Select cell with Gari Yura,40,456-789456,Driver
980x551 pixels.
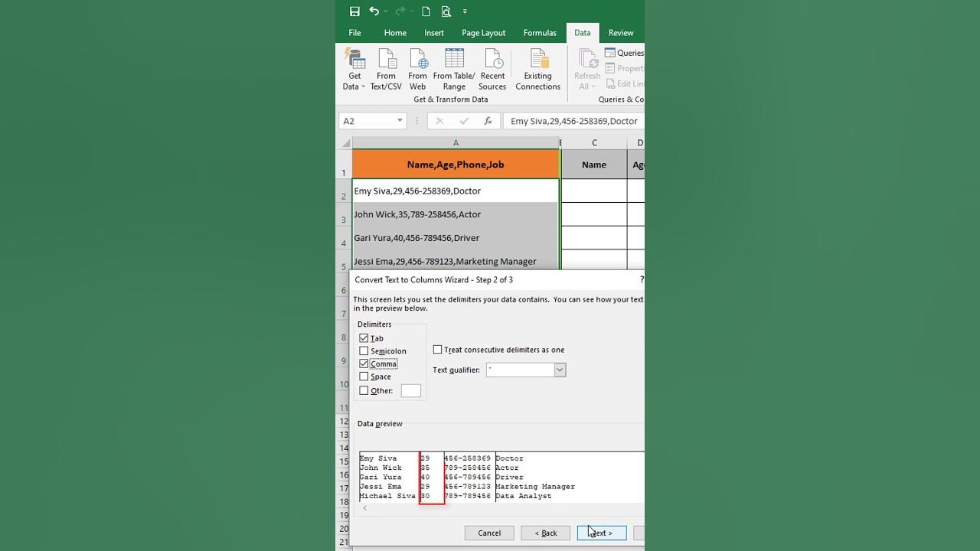tap(456, 238)
